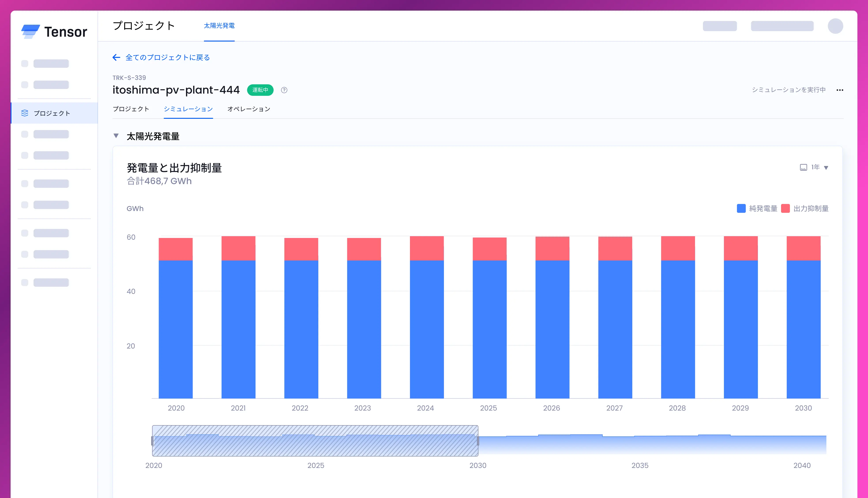The width and height of the screenshot is (868, 498).
Task: Click the 2025 x-axis label on main chart
Action: coord(488,408)
